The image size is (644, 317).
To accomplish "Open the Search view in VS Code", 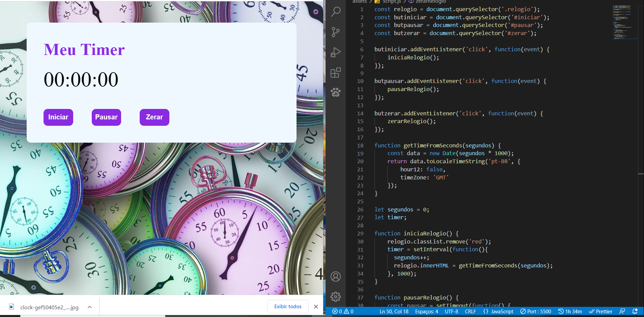I will pos(336,12).
